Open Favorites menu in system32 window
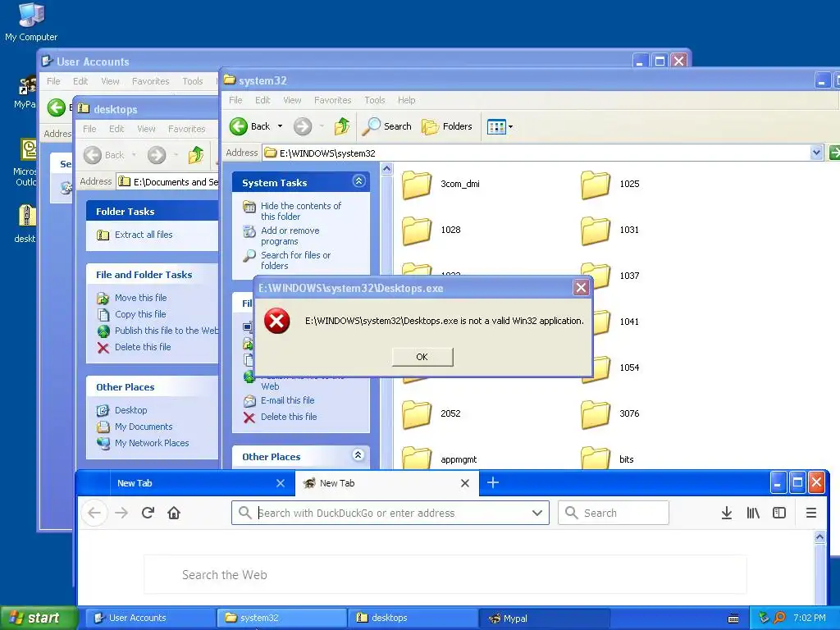Screen dimensions: 840x630 (333, 100)
